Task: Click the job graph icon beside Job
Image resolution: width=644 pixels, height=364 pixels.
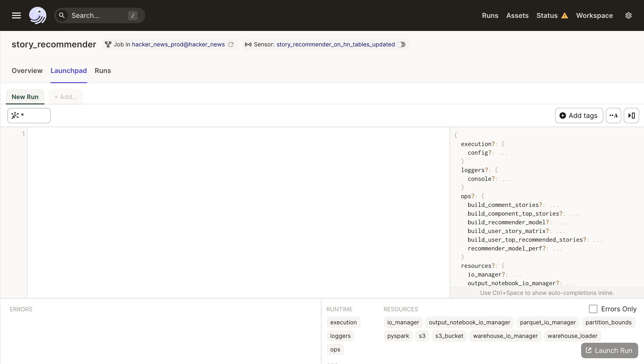Action: coord(108,44)
